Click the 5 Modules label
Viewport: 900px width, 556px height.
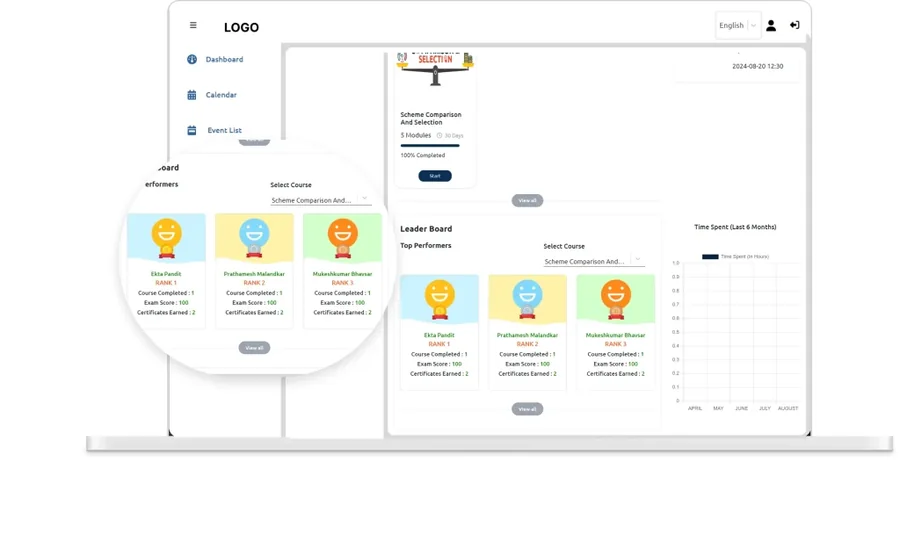[x=416, y=135]
